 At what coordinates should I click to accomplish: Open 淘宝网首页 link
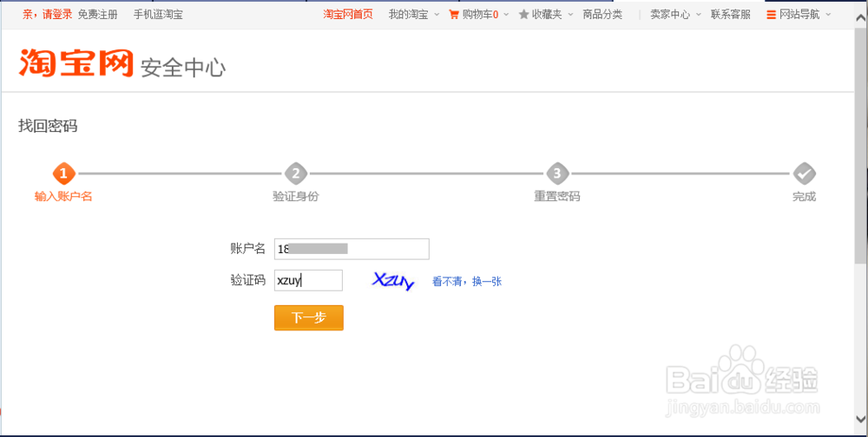(x=348, y=15)
